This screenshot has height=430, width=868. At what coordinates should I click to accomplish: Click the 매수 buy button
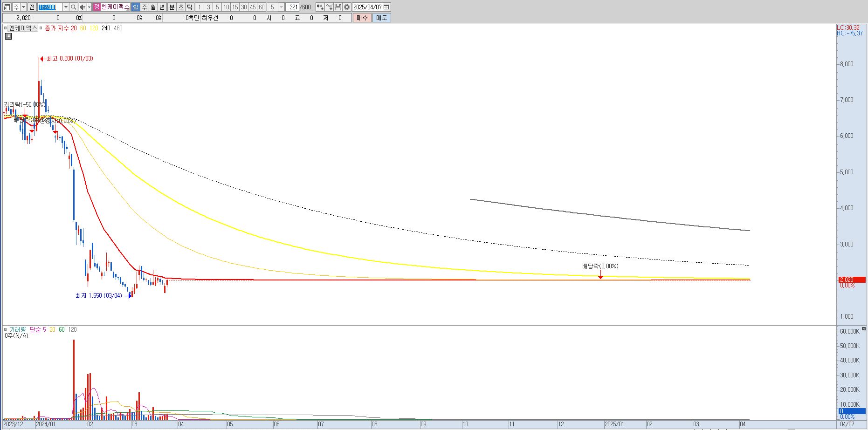coord(362,18)
